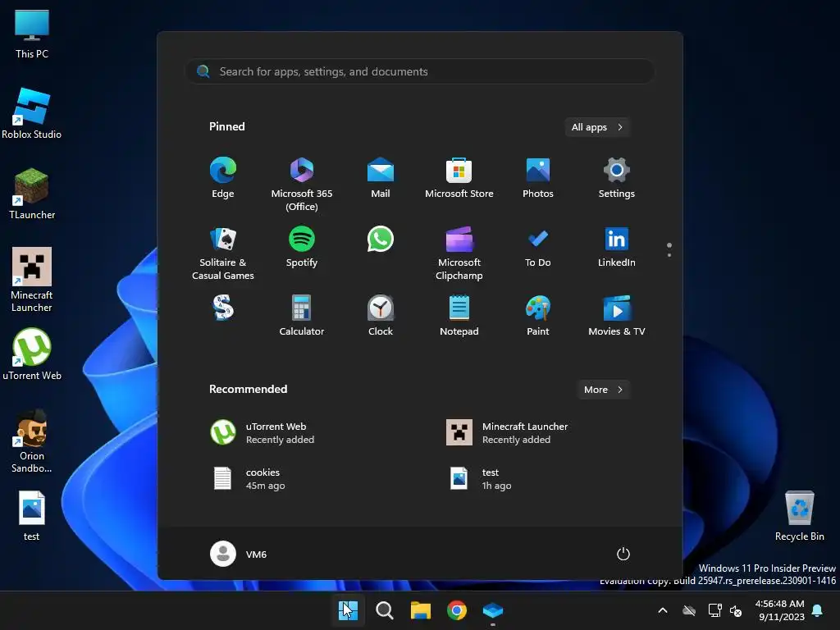This screenshot has width=840, height=630.
Task: Open Microsoft Store
Action: (x=459, y=178)
